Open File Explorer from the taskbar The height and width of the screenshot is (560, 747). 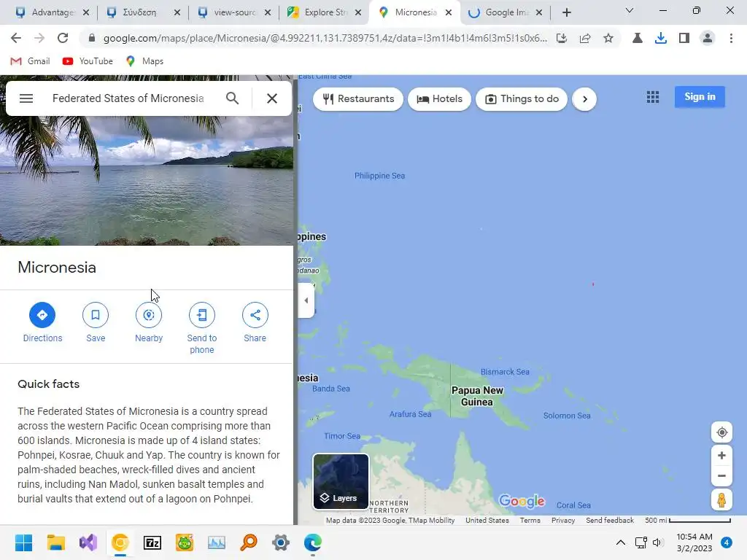[x=55, y=542]
